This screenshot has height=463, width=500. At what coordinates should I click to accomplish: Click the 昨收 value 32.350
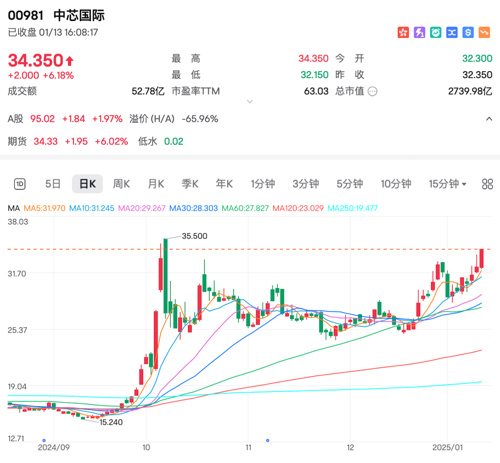coord(477,75)
